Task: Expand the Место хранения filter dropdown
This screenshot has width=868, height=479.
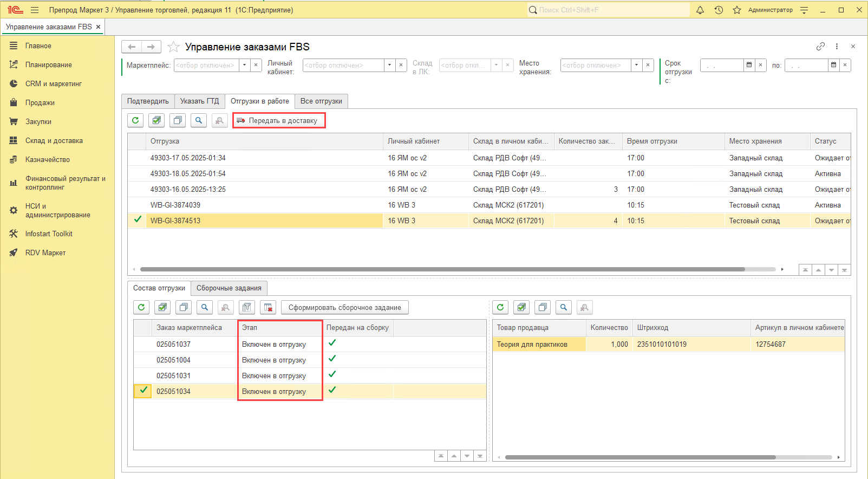Action: 637,65
